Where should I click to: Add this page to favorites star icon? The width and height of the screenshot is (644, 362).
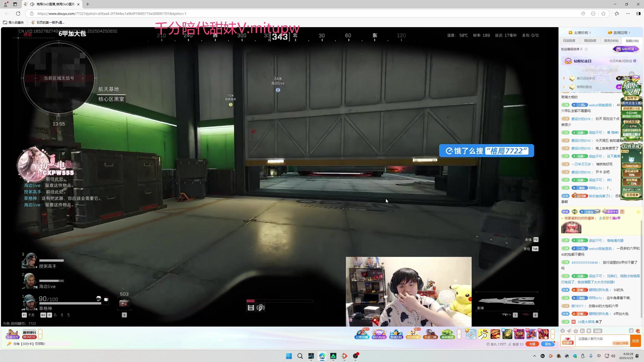tap(603, 14)
